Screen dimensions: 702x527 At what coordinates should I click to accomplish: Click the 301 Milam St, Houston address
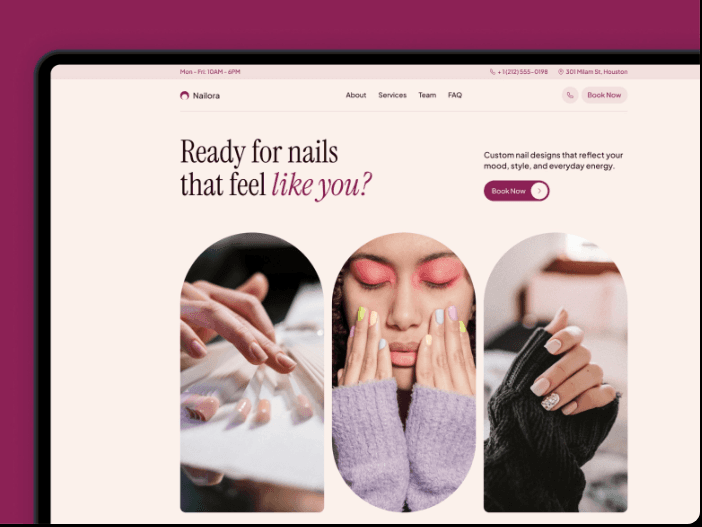(x=596, y=72)
